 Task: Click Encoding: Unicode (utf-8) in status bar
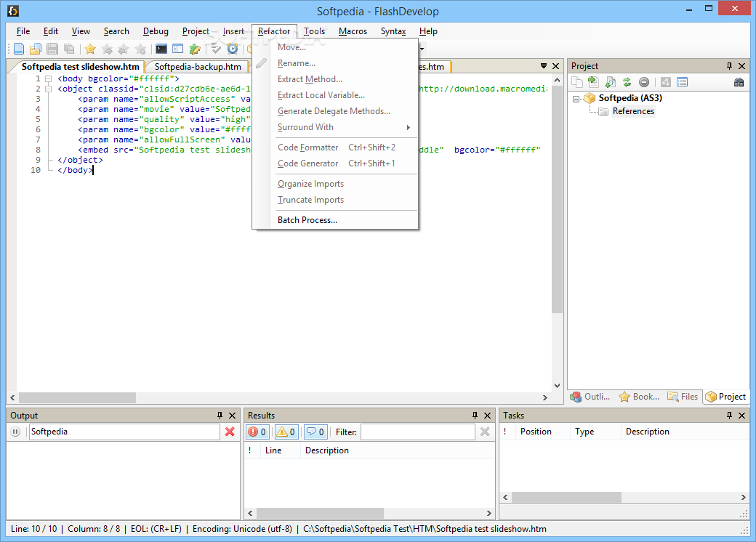(242, 528)
